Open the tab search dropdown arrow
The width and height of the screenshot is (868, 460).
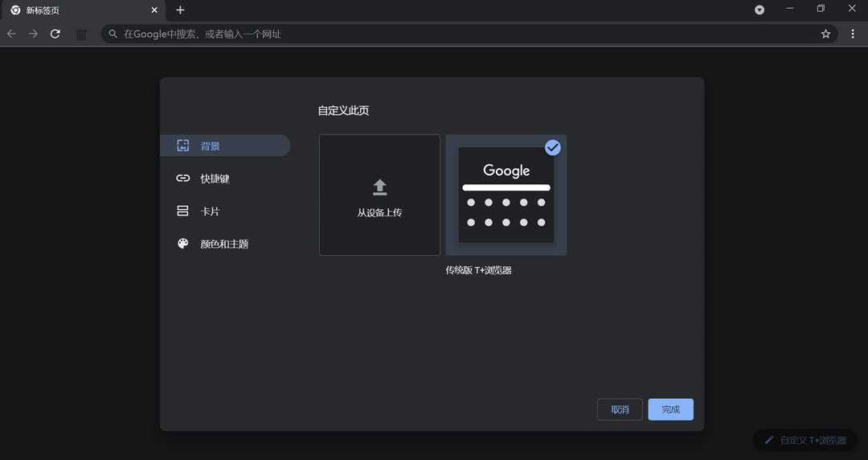[x=759, y=10]
